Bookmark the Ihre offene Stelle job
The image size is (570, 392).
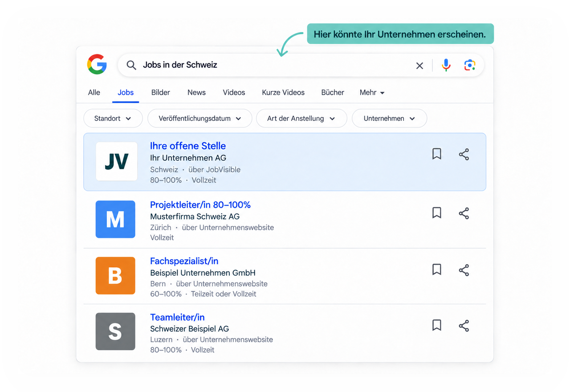tap(437, 154)
